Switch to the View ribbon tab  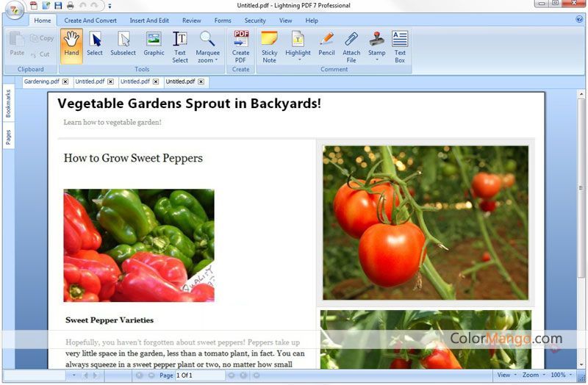click(285, 21)
